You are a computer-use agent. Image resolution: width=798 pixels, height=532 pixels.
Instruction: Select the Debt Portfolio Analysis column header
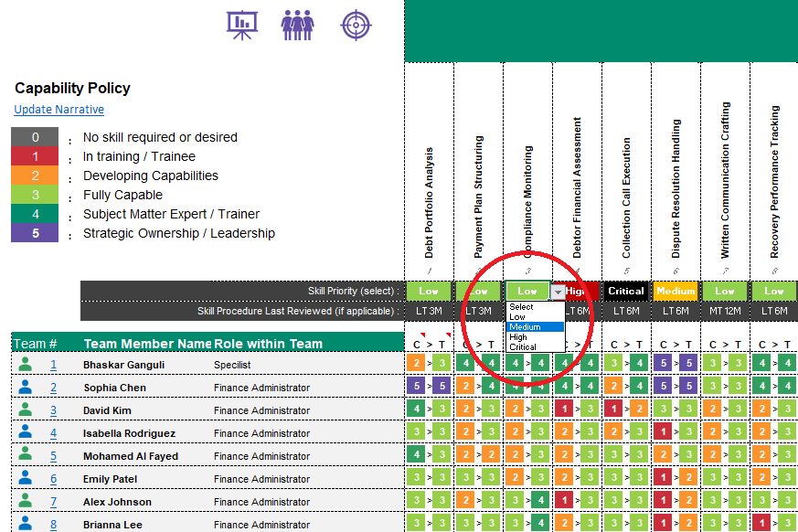[429, 203]
